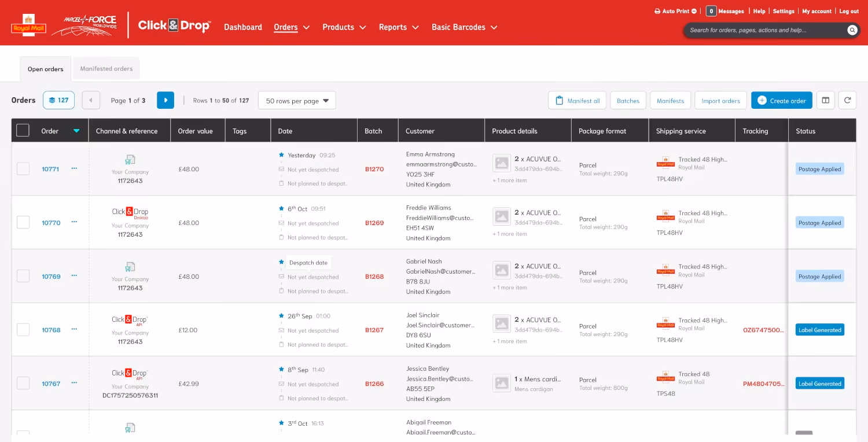The image size is (868, 442).
Task: Open My account
Action: pyautogui.click(x=816, y=11)
